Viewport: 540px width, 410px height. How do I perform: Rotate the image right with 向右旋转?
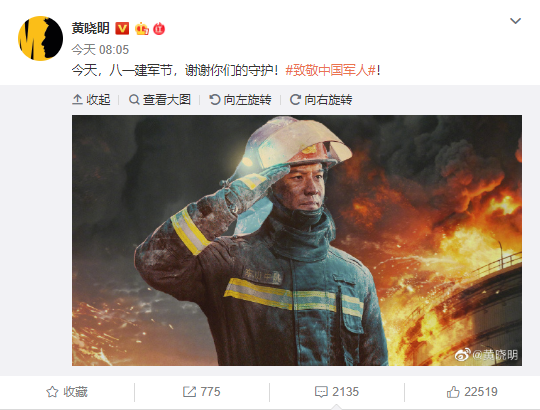(321, 100)
